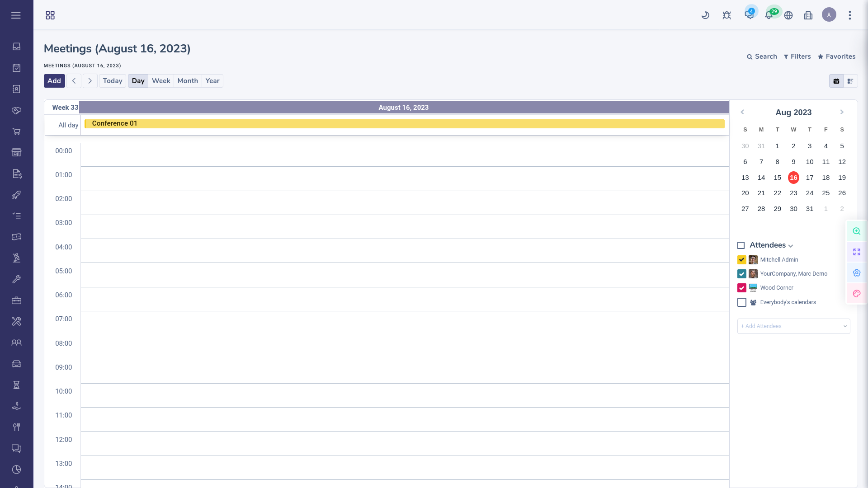Click the Aug 2023 mini calendar title
868x488 pixels.
click(793, 112)
